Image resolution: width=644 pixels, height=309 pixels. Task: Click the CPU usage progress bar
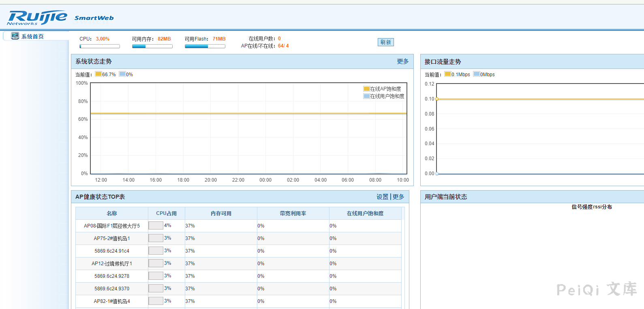pyautogui.click(x=100, y=46)
